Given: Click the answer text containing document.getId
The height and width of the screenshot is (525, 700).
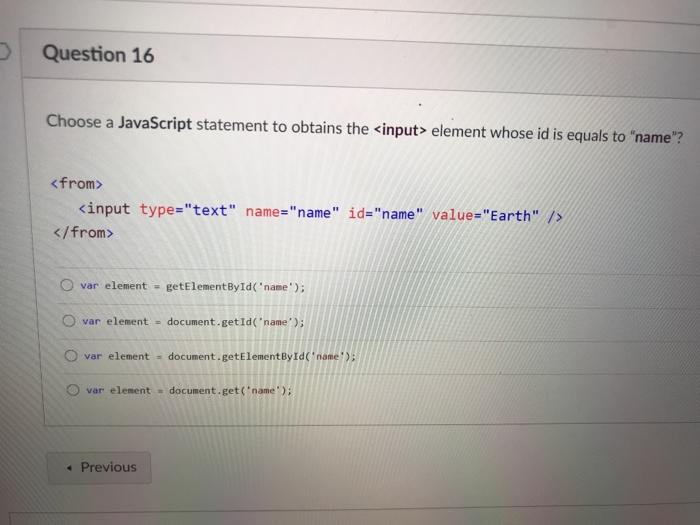Looking at the screenshot, I should [x=193, y=321].
